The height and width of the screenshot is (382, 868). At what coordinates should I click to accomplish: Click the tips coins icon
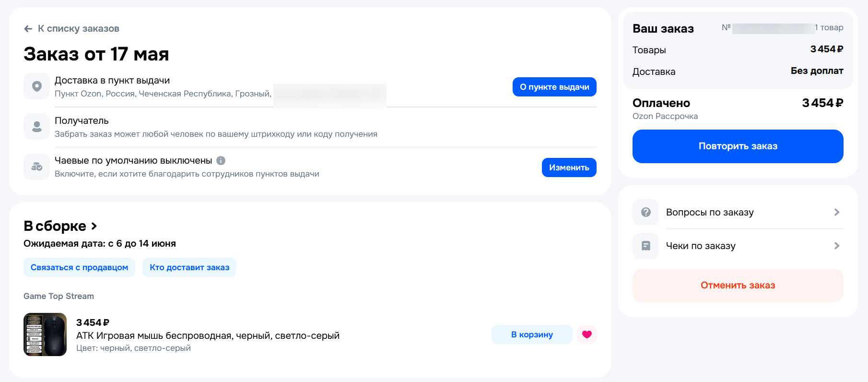36,167
